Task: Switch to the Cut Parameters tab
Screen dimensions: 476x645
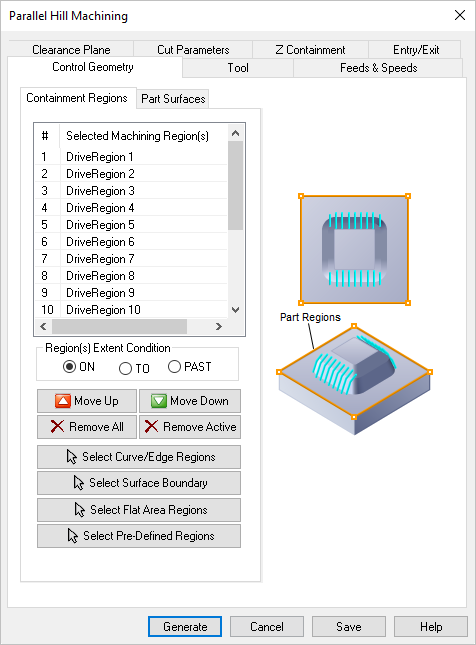Action: tap(193, 50)
